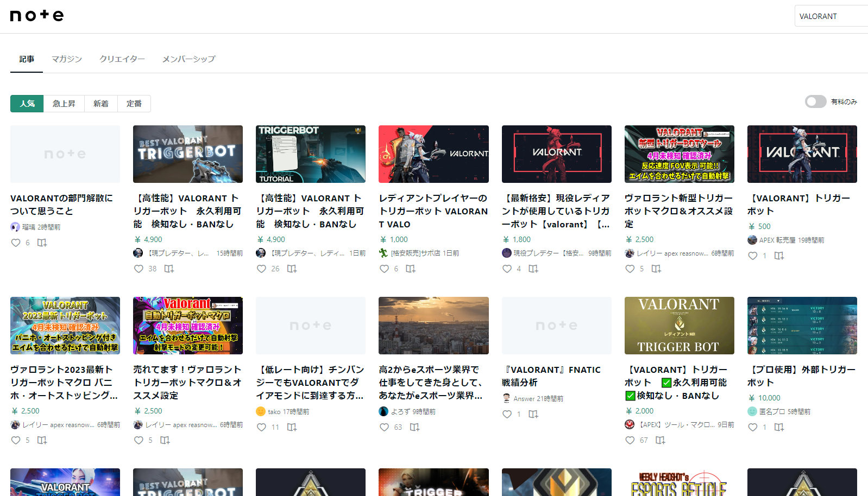Switch to the メンバーシップ tab
Screen dimensions: 868x496
[189, 59]
